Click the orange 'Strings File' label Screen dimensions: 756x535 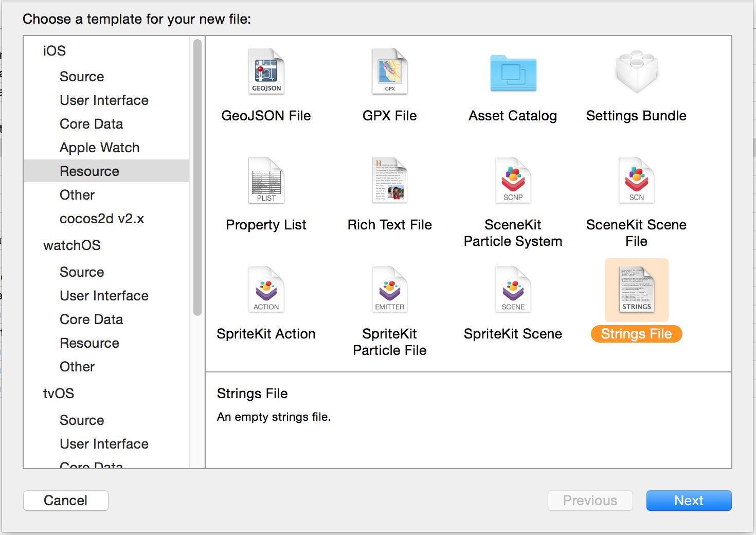pos(636,334)
